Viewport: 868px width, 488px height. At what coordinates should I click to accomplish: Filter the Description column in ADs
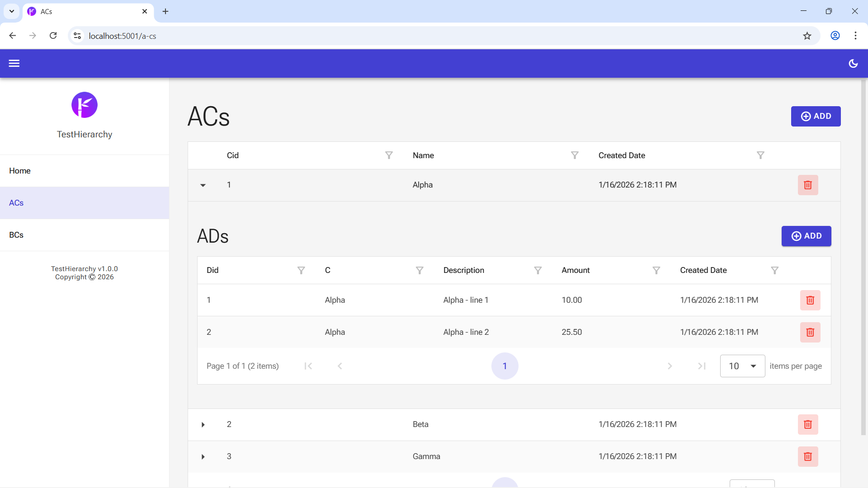538,270
